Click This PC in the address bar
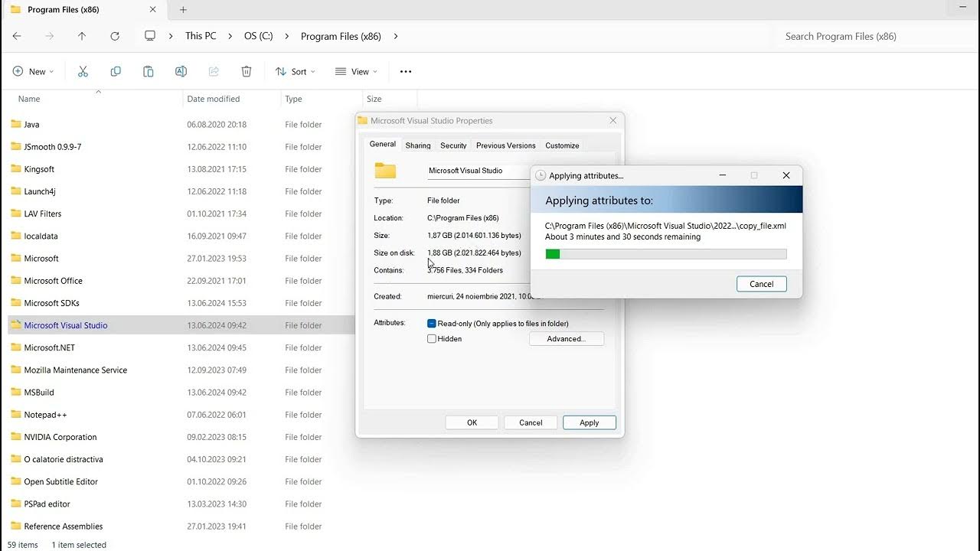 tap(201, 36)
